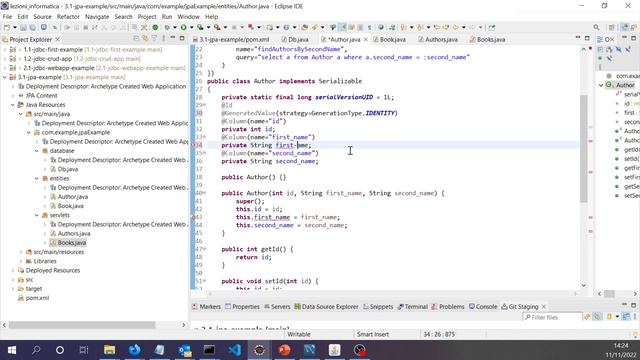
Task: Open the Console view tab
Action: coord(483,307)
